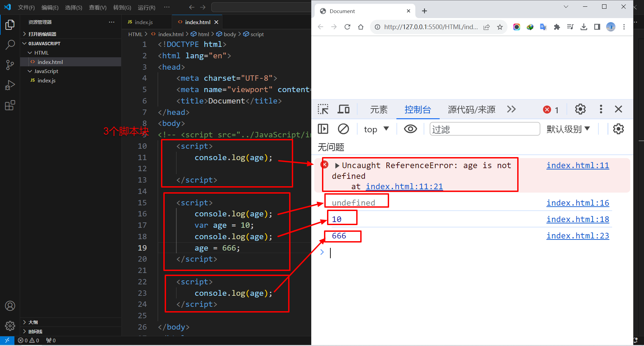
Task: Reload the browser page
Action: tap(347, 27)
